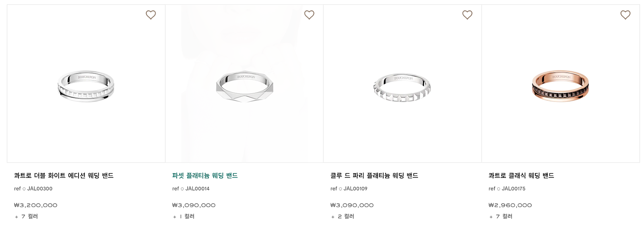This screenshot has height=231, width=644.
Task: Expand + 2 컬러 under JAL00109
Action: click(x=343, y=217)
